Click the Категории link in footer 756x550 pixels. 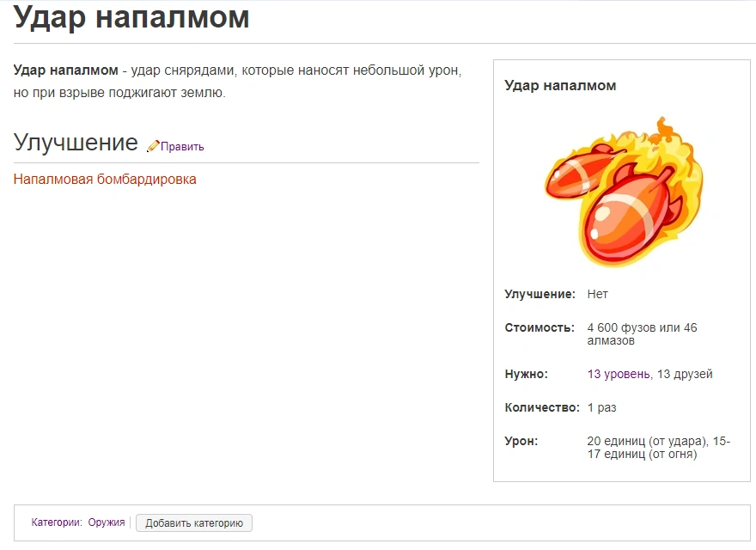click(x=57, y=522)
